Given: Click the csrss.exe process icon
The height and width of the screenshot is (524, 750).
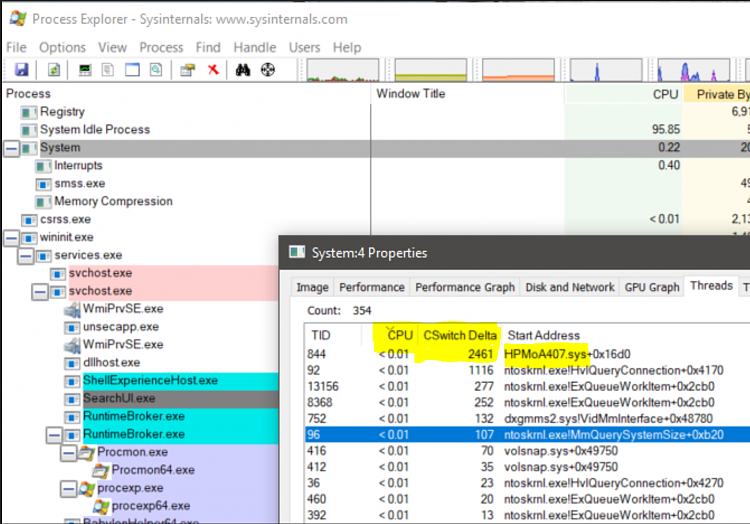Looking at the screenshot, I should [x=29, y=220].
